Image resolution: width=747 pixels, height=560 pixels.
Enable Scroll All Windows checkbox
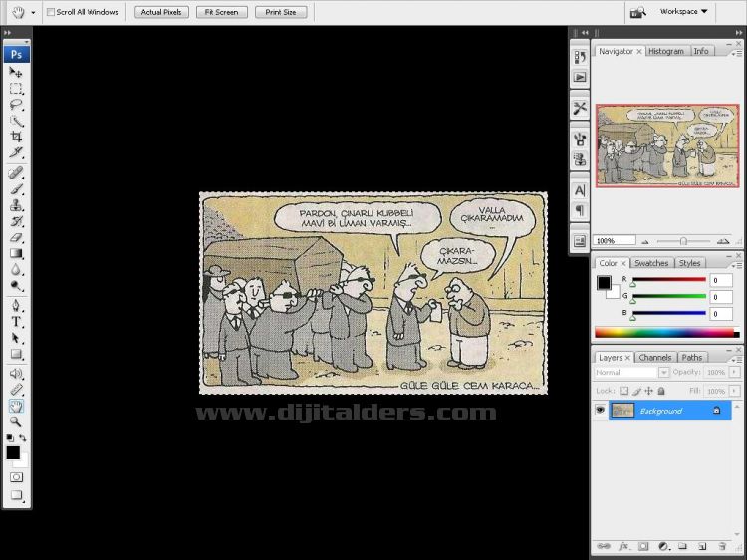coord(51,12)
